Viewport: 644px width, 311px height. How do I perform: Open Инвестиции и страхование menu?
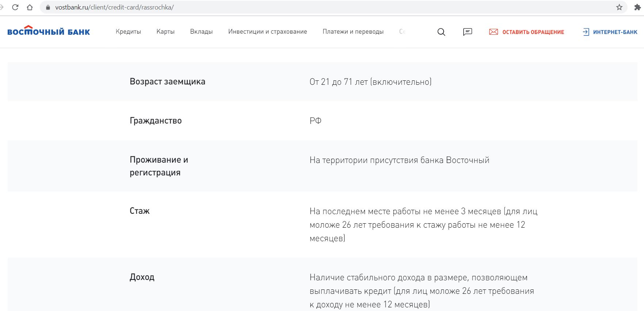click(268, 31)
